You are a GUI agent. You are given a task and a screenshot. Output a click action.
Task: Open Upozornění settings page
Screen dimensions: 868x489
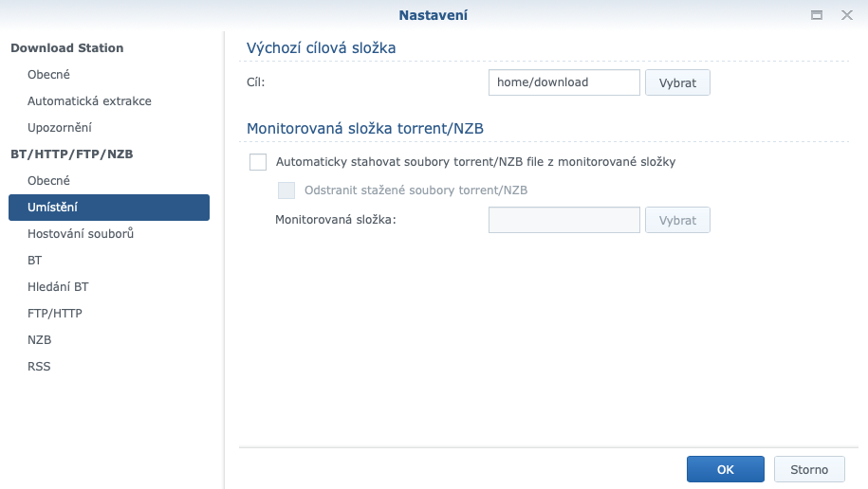pyautogui.click(x=60, y=128)
